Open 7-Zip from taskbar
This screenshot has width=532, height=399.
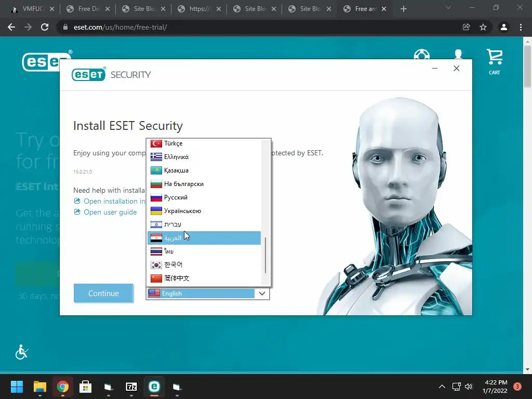point(131,387)
